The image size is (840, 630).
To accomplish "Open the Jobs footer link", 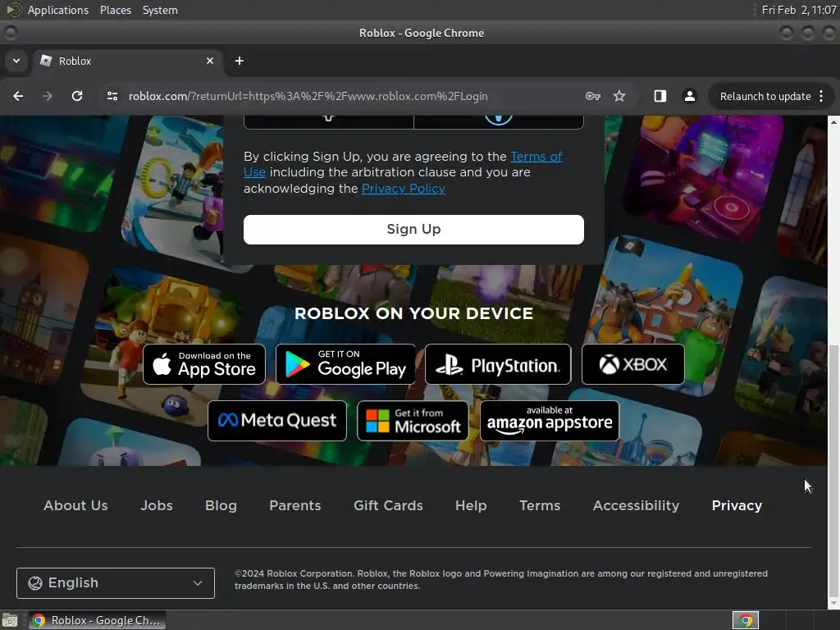I will (x=157, y=505).
